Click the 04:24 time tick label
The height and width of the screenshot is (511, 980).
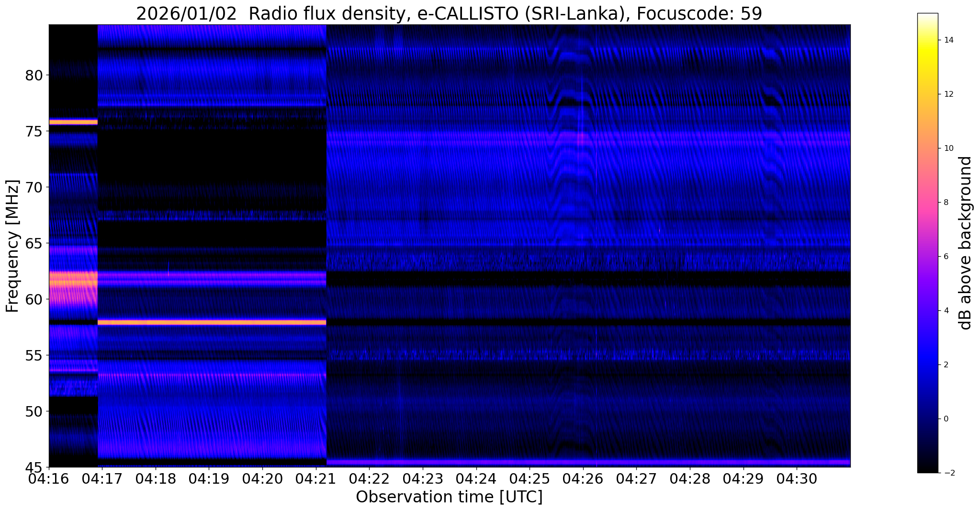(476, 479)
